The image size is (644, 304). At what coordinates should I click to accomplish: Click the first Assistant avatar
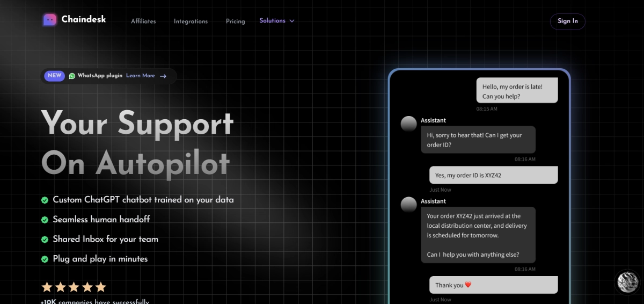click(409, 124)
